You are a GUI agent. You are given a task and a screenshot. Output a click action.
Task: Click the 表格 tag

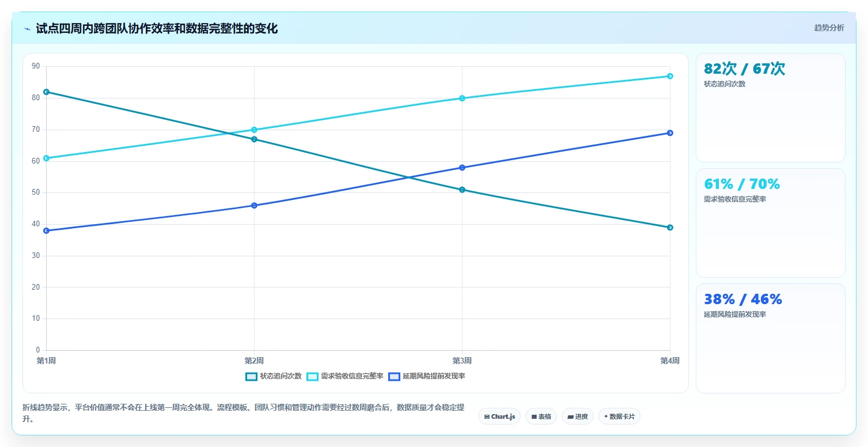click(x=541, y=416)
